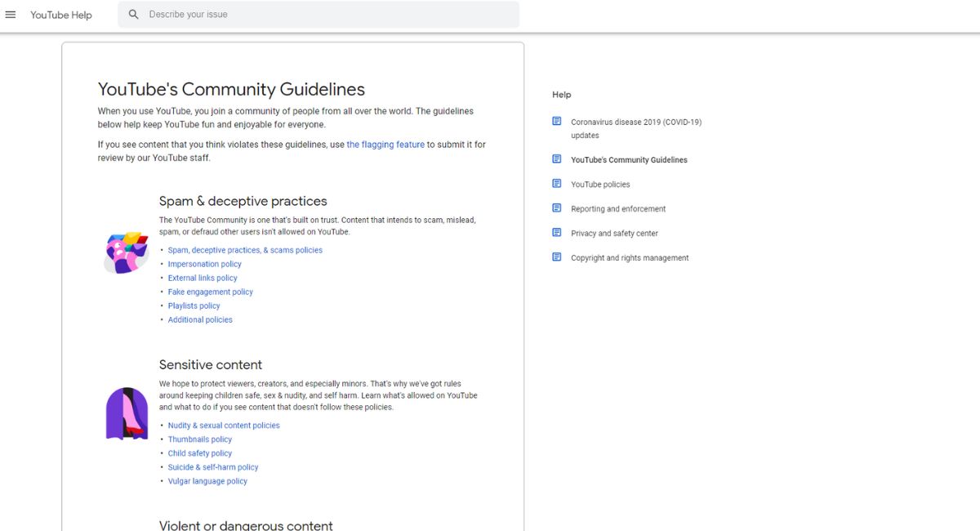Open the Vulgar language policy
The height and width of the screenshot is (531, 980).
click(x=207, y=481)
